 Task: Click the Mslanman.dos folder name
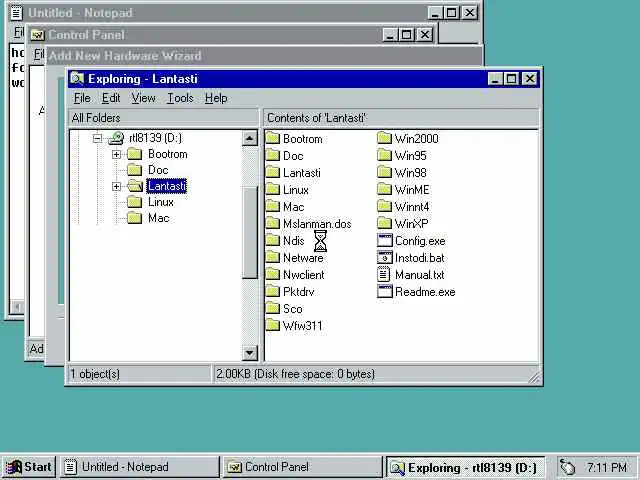pyautogui.click(x=317, y=224)
